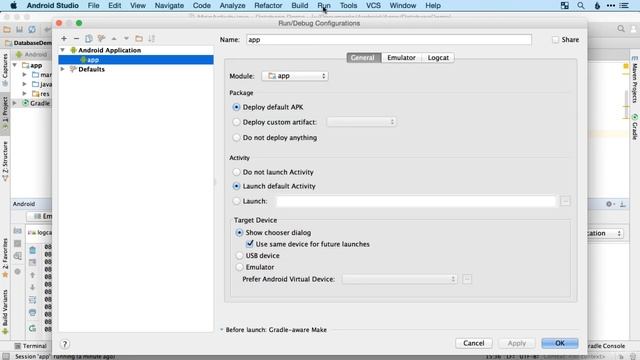Viewport: 640px width, 360px height.
Task: Move configuration up arrow
Action: pos(114,38)
